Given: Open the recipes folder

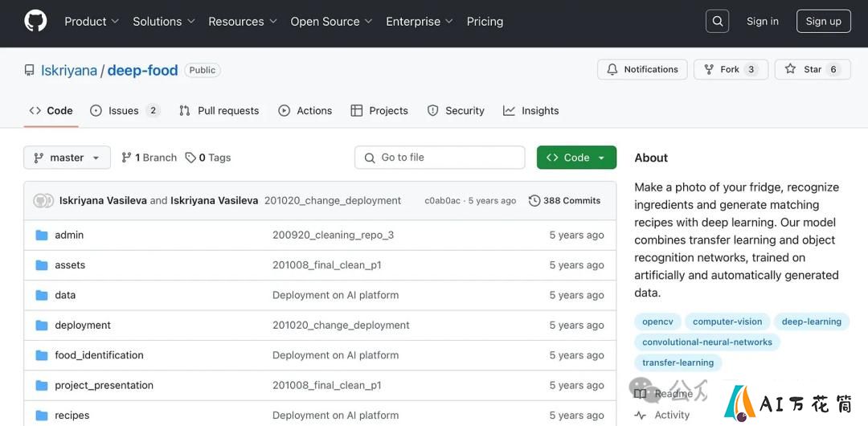Looking at the screenshot, I should point(72,415).
